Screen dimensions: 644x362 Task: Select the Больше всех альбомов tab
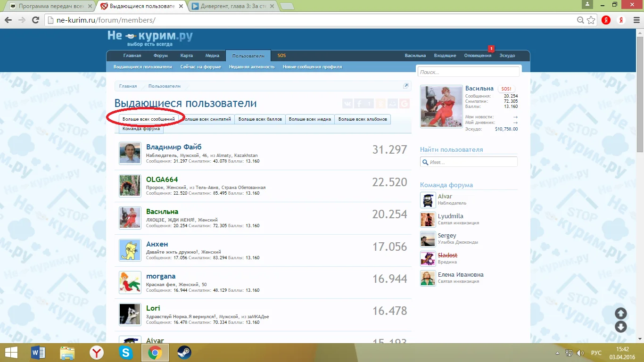pyautogui.click(x=363, y=119)
